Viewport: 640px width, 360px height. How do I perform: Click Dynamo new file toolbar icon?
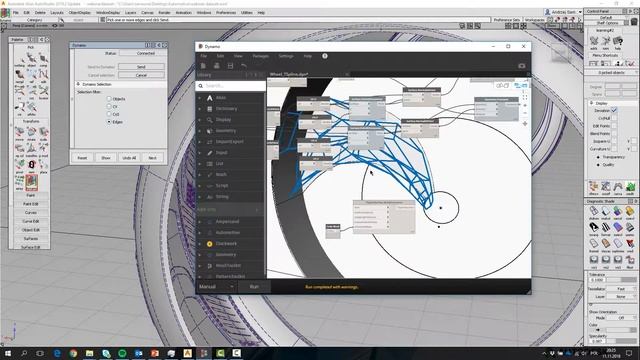[x=203, y=66]
